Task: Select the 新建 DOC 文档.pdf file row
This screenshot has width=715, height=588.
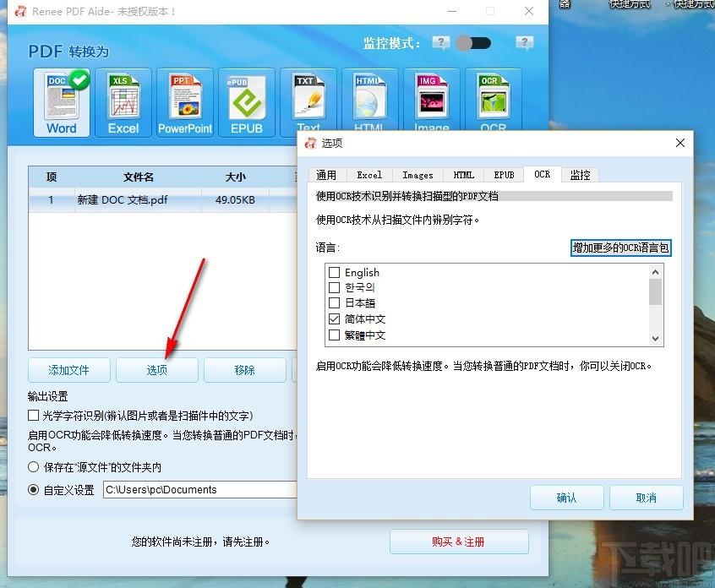Action: (x=163, y=199)
